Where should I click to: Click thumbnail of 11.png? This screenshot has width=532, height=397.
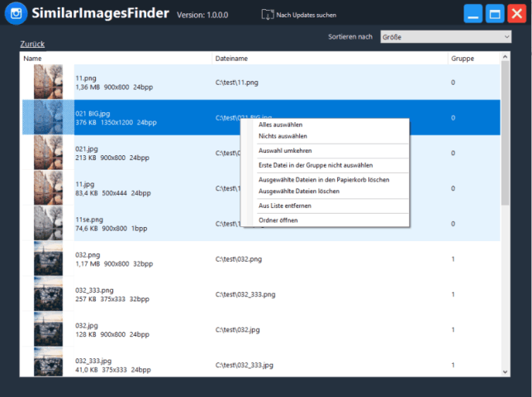click(x=48, y=83)
